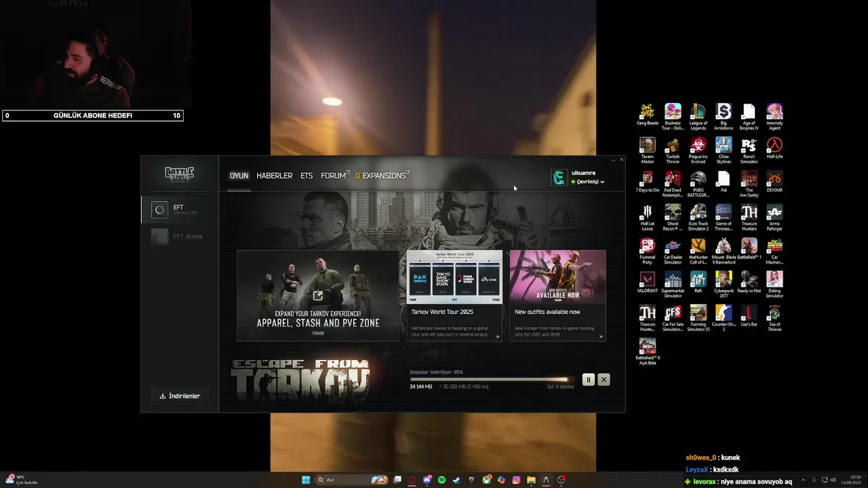Pause the Tarkov file download
Image resolution: width=868 pixels, height=488 pixels.
click(x=588, y=380)
